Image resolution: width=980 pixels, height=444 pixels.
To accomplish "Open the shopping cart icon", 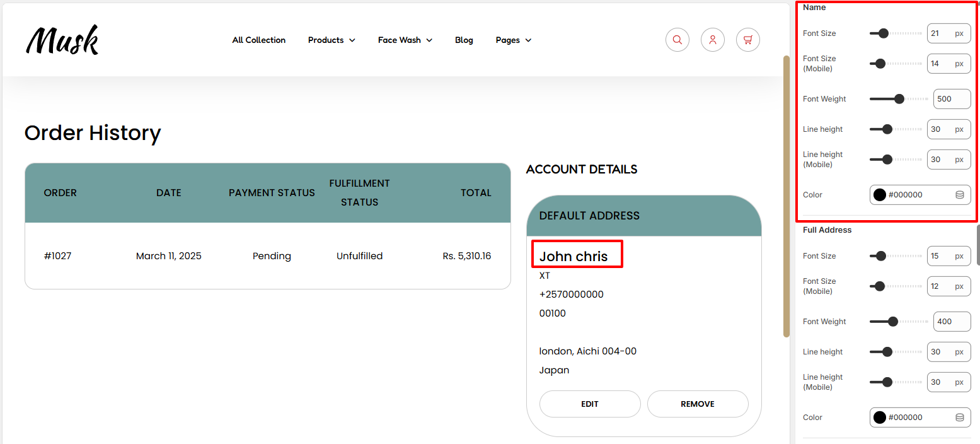I will click(x=748, y=40).
